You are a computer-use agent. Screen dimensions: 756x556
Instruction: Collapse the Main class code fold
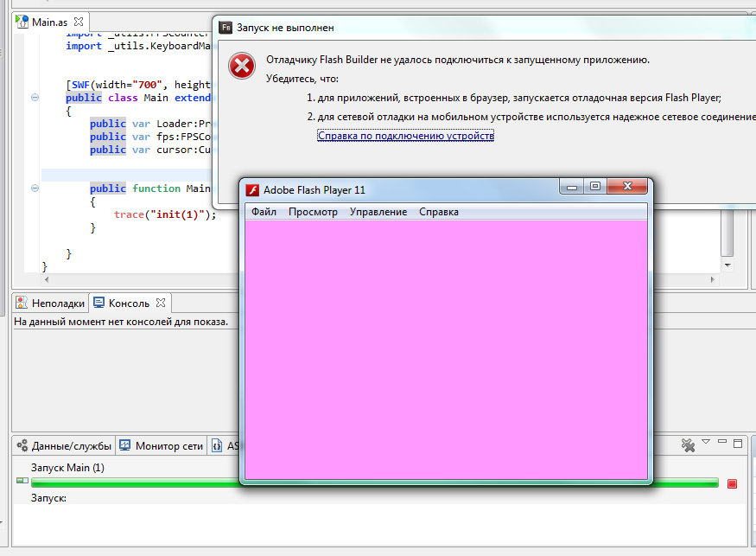35,98
